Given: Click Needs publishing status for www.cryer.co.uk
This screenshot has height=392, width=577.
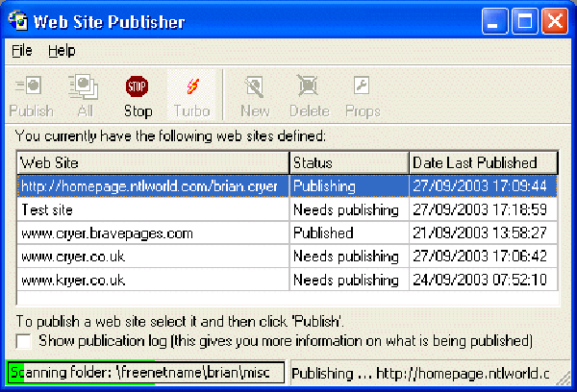Looking at the screenshot, I should click(349, 257).
